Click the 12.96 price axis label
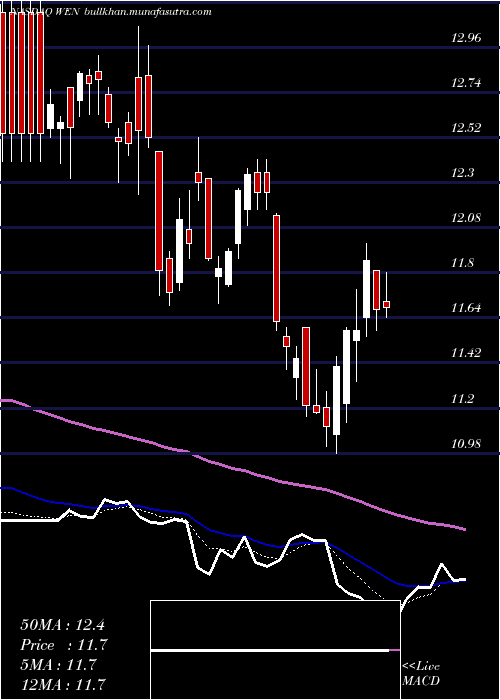The image size is (500, 700). click(467, 38)
